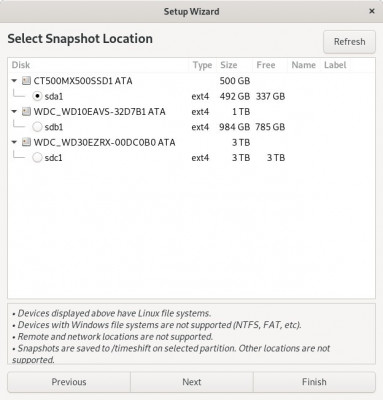Click the Label column header
Viewport: 383px width, 400px height.
click(335, 65)
